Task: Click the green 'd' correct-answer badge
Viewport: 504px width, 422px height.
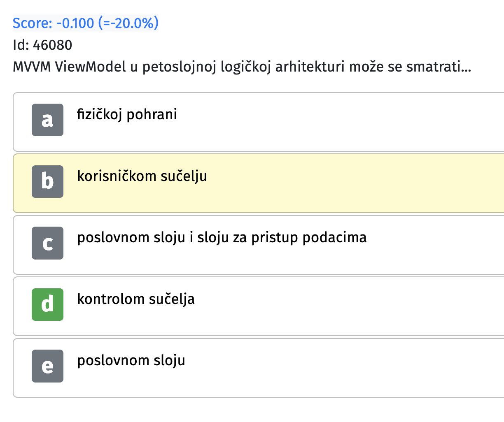Action: (x=47, y=304)
